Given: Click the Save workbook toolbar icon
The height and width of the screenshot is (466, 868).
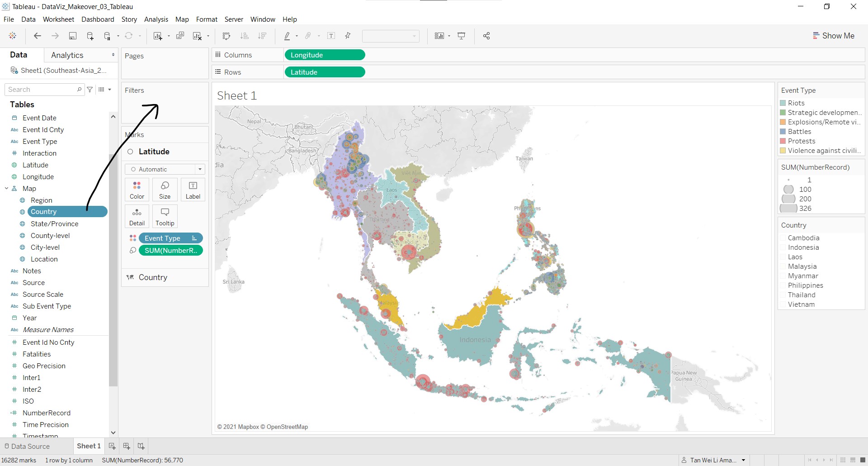Looking at the screenshot, I should click(72, 36).
